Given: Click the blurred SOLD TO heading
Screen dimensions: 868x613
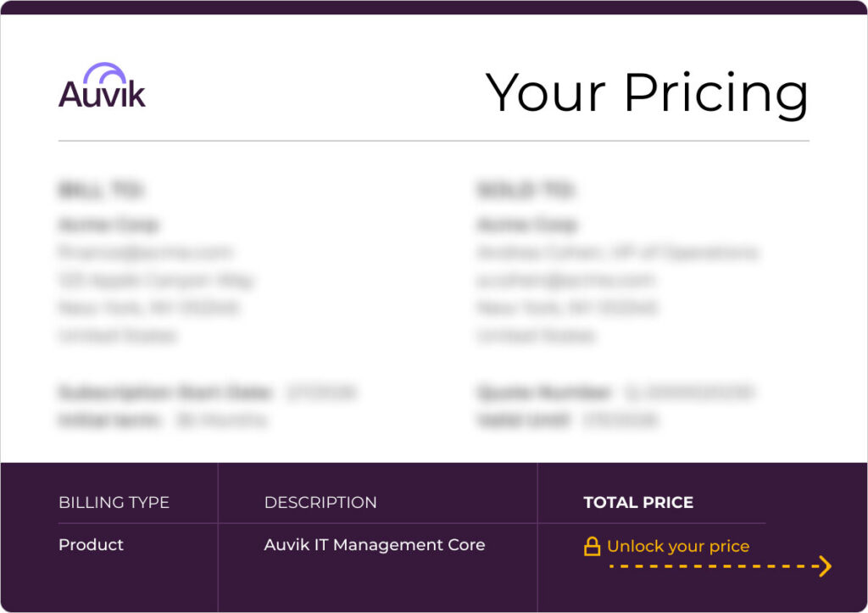Looking at the screenshot, I should click(x=525, y=191).
